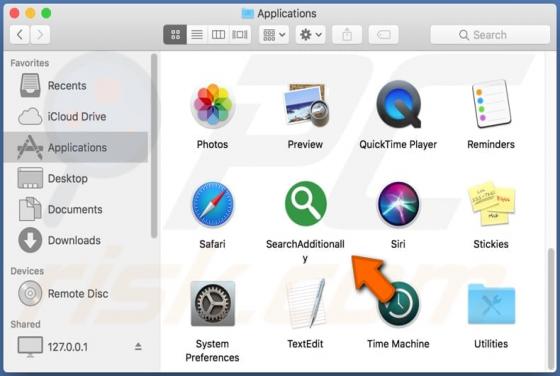Click the SearchAdditionally name label
Viewport: 560px width, 376px height.
305,251
